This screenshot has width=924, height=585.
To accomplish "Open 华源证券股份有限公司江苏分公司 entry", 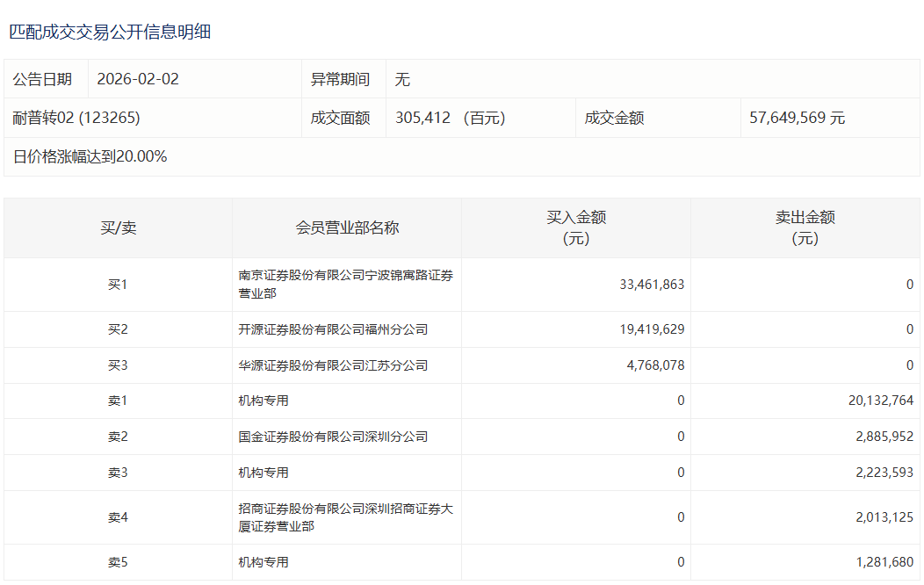I will pos(333,365).
